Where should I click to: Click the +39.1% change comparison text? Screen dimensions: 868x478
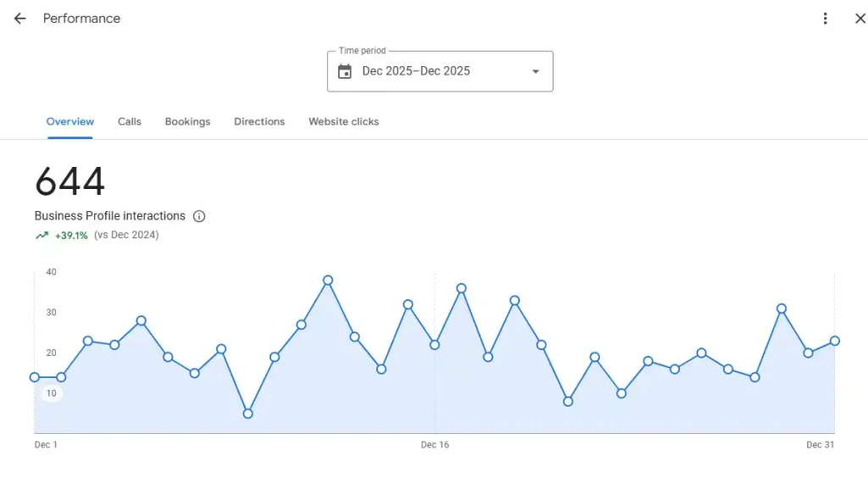click(x=71, y=236)
